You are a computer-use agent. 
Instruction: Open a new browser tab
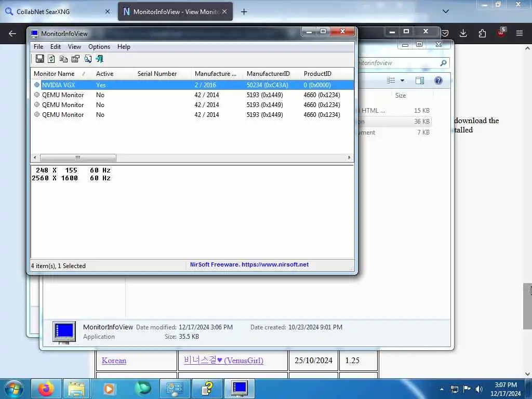pyautogui.click(x=244, y=12)
